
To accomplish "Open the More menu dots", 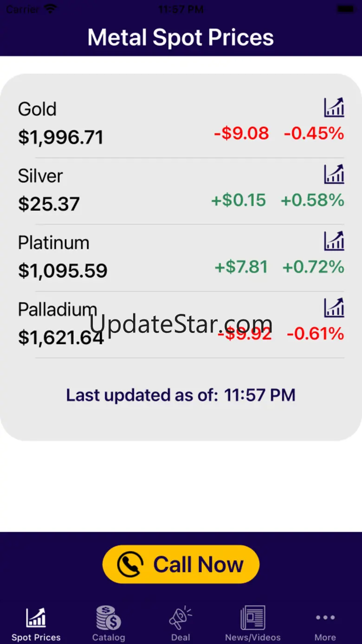I will (325, 617).
